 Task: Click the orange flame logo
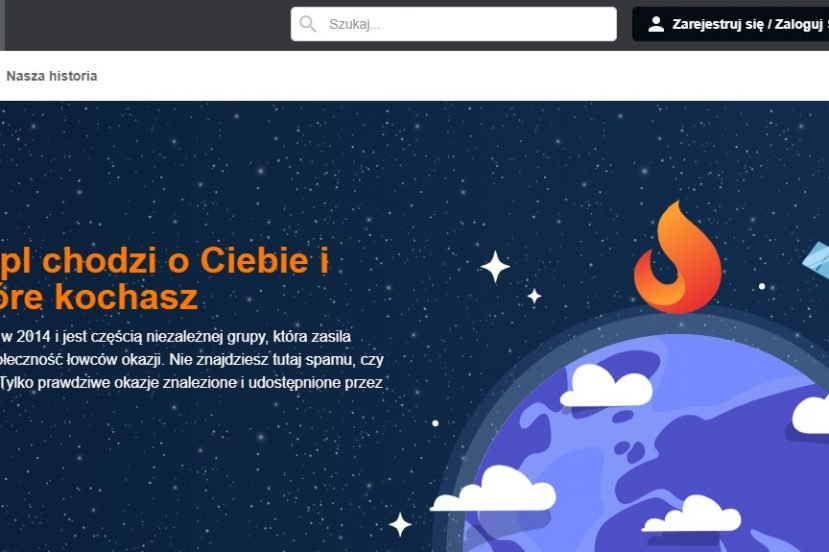[x=678, y=257]
